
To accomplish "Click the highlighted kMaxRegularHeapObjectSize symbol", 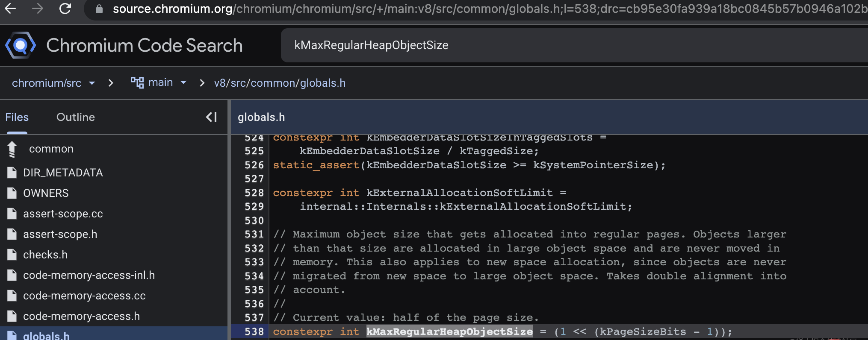I will point(450,331).
